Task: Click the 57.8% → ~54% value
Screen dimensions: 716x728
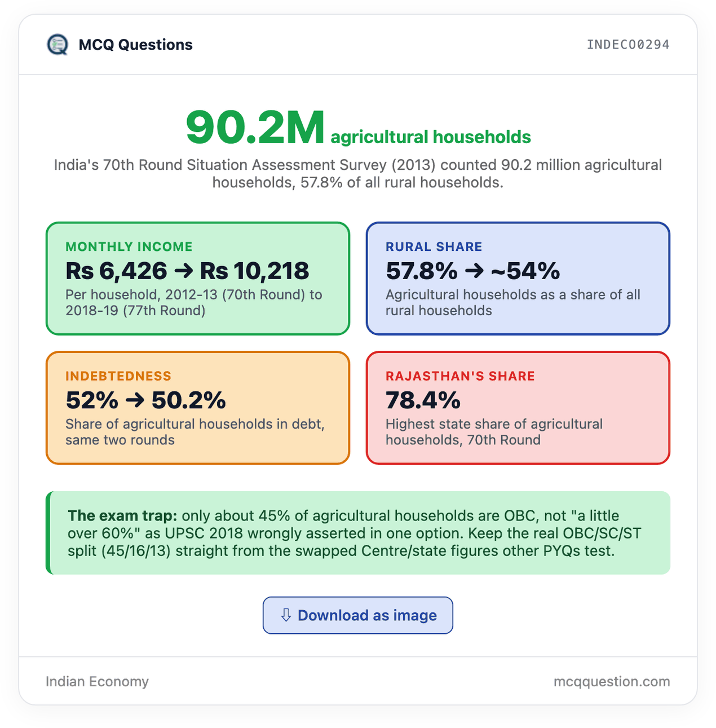Action: [x=473, y=271]
